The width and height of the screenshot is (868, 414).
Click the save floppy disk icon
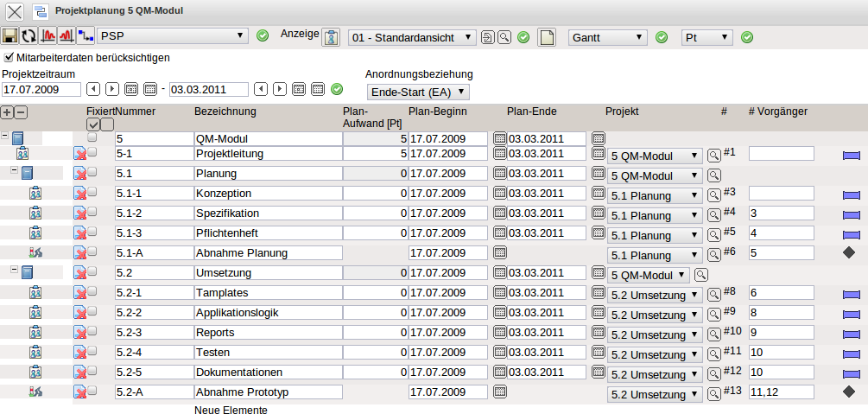click(10, 36)
